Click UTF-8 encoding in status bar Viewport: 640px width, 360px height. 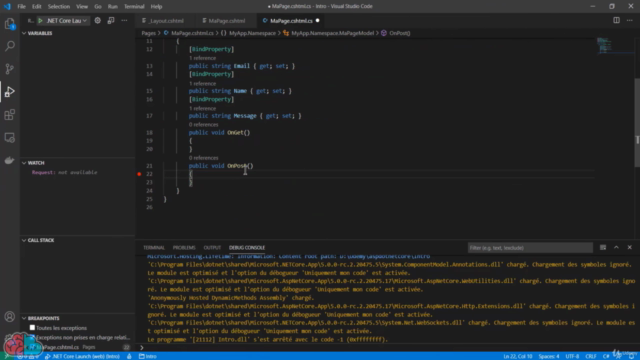coord(572,356)
